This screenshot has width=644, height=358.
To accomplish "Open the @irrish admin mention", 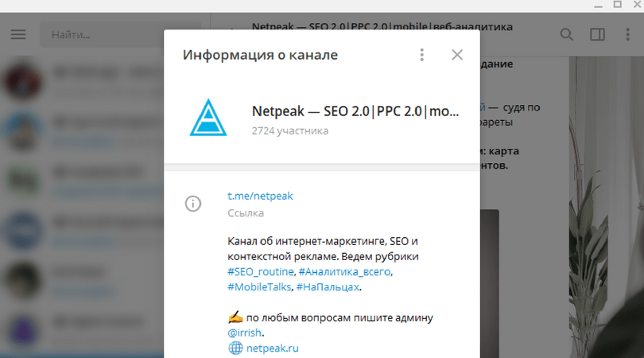I will 244,333.
